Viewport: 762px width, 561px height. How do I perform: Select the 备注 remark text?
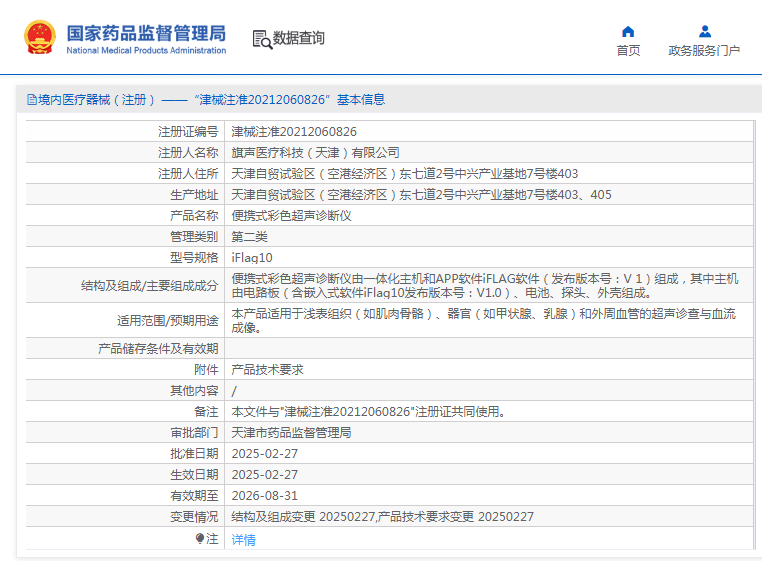370,412
